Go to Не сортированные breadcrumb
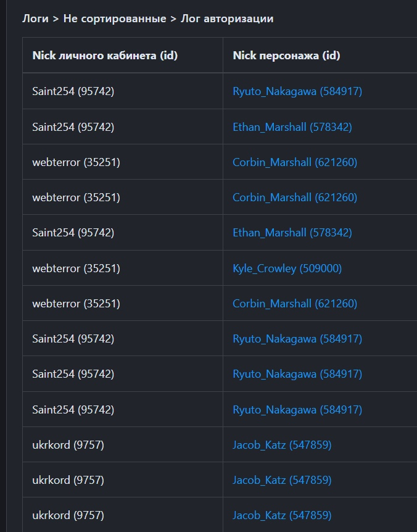 pos(114,19)
